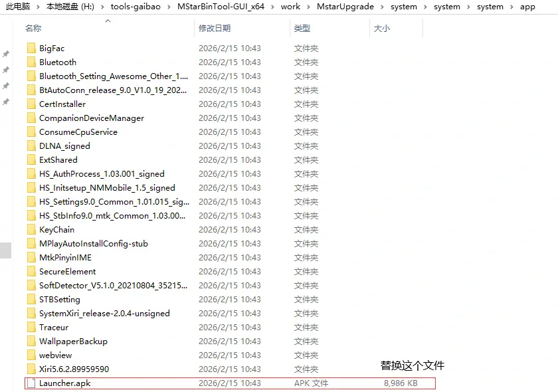The width and height of the screenshot is (558, 392).
Task: Select the Bluetooth folder icon
Action: point(31,62)
